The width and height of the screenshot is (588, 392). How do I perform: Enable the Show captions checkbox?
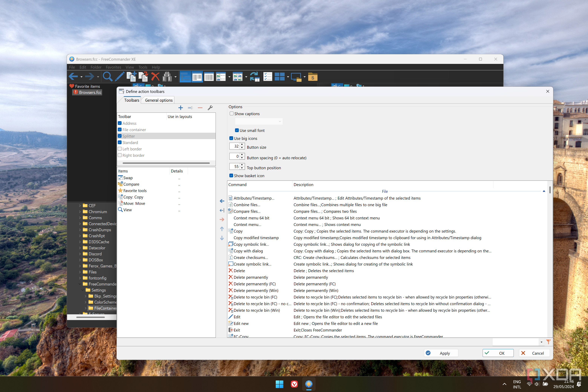[x=231, y=113]
